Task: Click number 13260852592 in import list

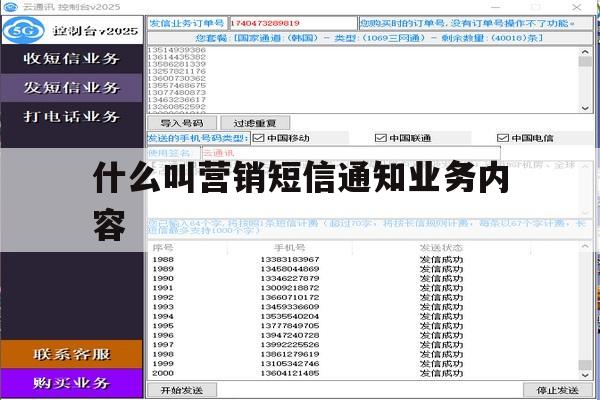Action: click(177, 106)
